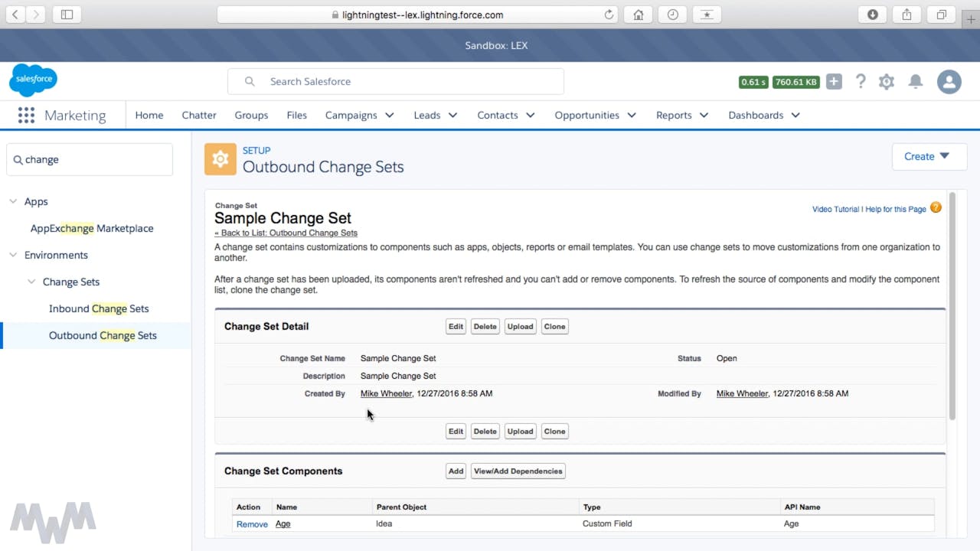This screenshot has width=980, height=551.
Task: Click Add in Change Set Components
Action: tap(456, 471)
